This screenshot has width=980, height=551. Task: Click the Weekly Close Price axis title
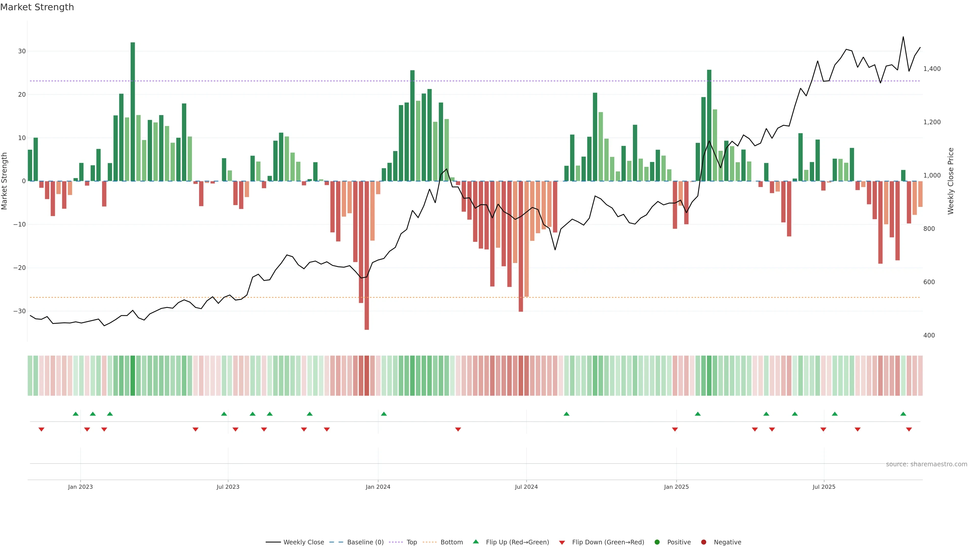[951, 181]
